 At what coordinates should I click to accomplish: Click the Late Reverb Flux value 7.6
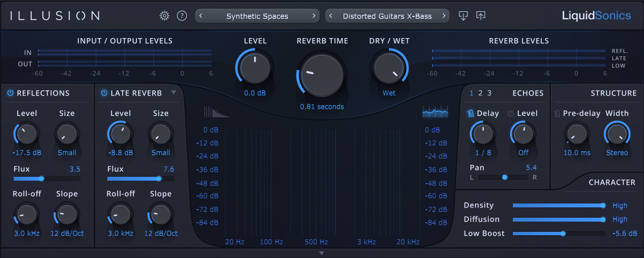tap(169, 169)
